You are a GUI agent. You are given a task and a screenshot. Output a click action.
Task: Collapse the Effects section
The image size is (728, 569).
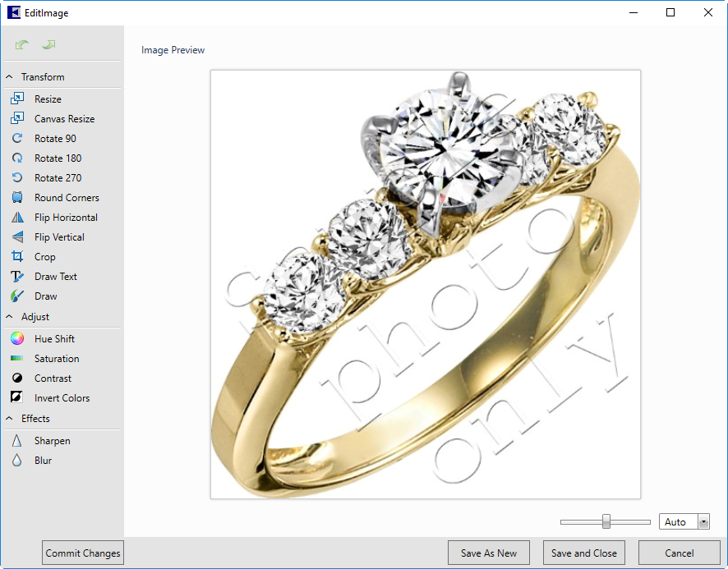10,419
